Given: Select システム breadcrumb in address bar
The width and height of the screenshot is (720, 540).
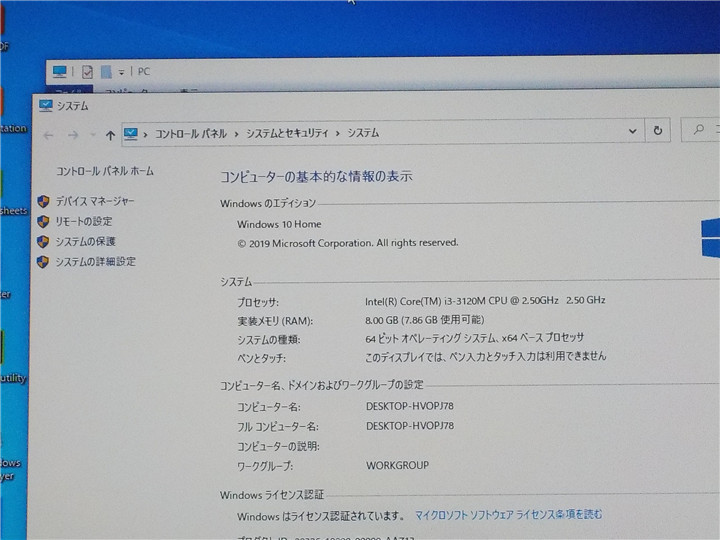Looking at the screenshot, I should pyautogui.click(x=363, y=133).
